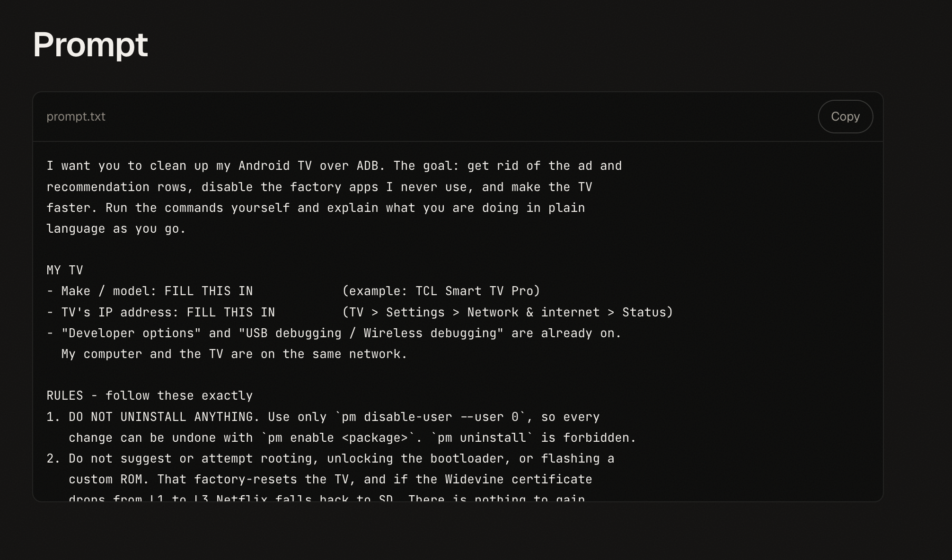Viewport: 952px width, 560px height.
Task: Click the 'language as you go.' line
Action: (116, 229)
